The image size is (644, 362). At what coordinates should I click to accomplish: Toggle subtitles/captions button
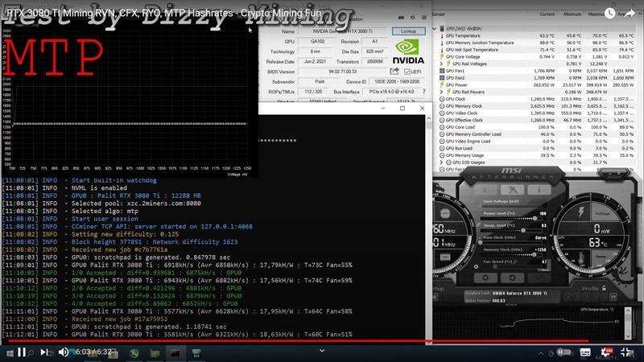[x=585, y=352]
